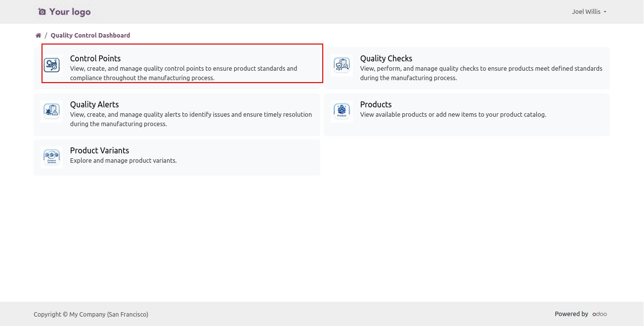Click "View available products" description text
The height and width of the screenshot is (326, 644).
(x=453, y=115)
